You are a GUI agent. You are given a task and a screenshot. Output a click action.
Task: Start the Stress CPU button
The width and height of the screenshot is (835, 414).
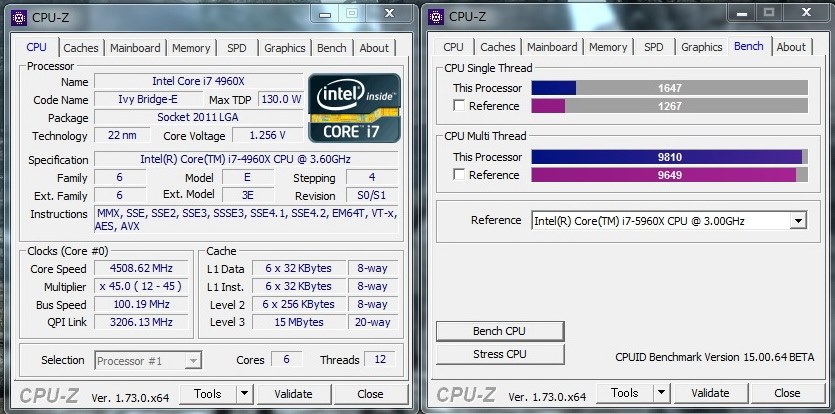point(500,354)
